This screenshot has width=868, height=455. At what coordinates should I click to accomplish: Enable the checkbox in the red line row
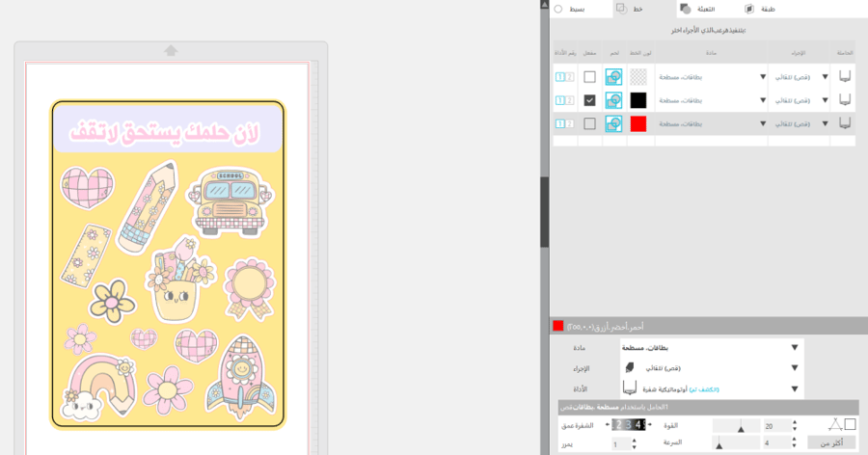[x=589, y=123]
